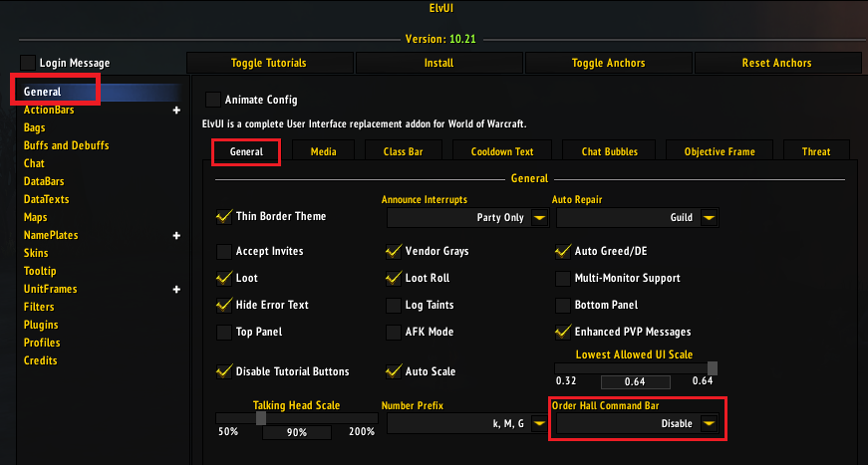Open the Announce Interrupts dropdown arrow
This screenshot has height=465, width=868.
(x=539, y=218)
